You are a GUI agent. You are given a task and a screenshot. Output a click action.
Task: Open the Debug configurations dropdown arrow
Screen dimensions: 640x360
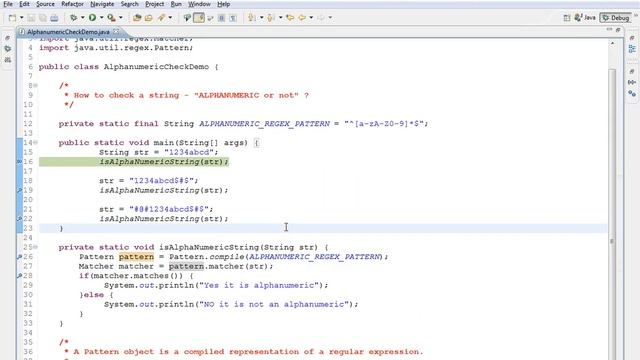click(82, 18)
